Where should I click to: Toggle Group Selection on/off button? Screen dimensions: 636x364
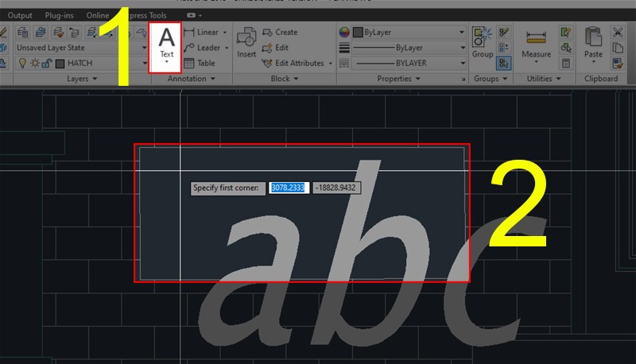(504, 64)
